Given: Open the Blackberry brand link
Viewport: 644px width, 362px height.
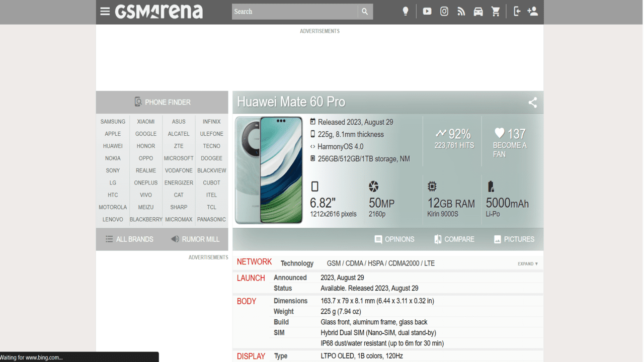Looking at the screenshot, I should tap(146, 220).
